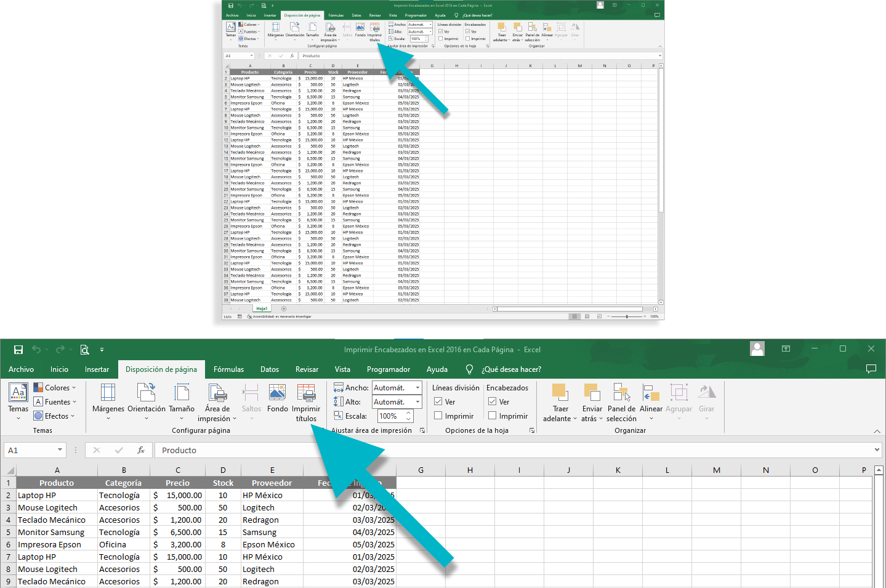Click Orientación icon in the enlarged lower ribbon
The width and height of the screenshot is (886, 588).
pyautogui.click(x=147, y=394)
